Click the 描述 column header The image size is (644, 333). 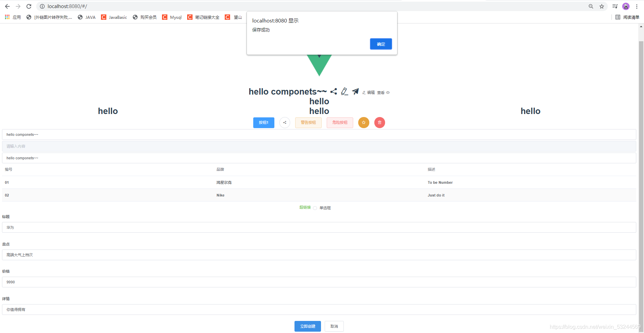tap(431, 170)
